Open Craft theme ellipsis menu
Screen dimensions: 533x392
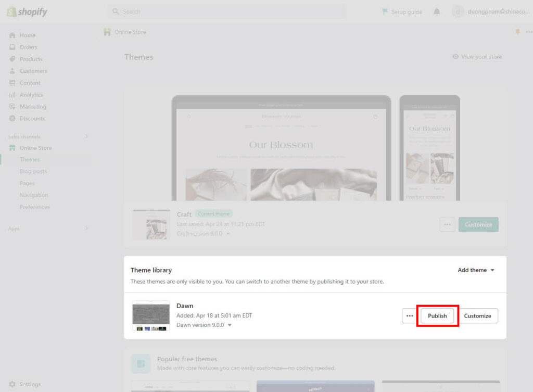[447, 224]
